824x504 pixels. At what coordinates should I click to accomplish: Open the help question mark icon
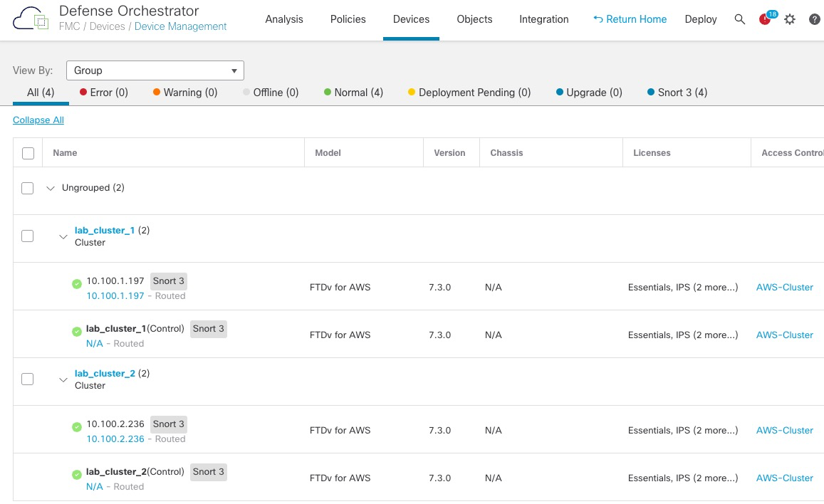coord(813,19)
